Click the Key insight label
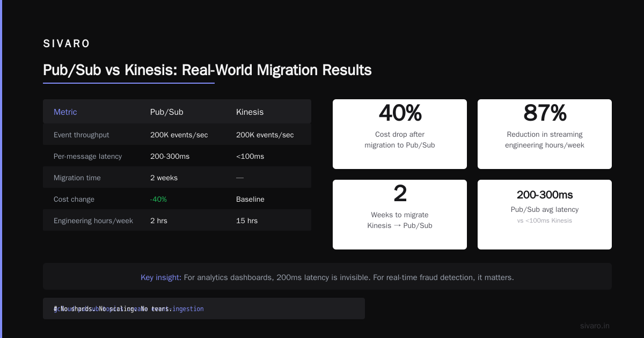 (161, 277)
